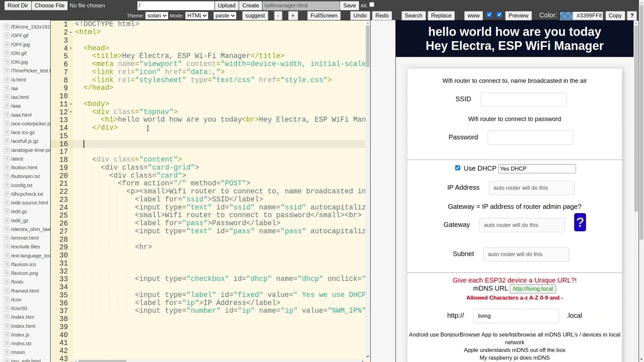
Task: Click the file icon beside /config.txt
Action: (7, 185)
